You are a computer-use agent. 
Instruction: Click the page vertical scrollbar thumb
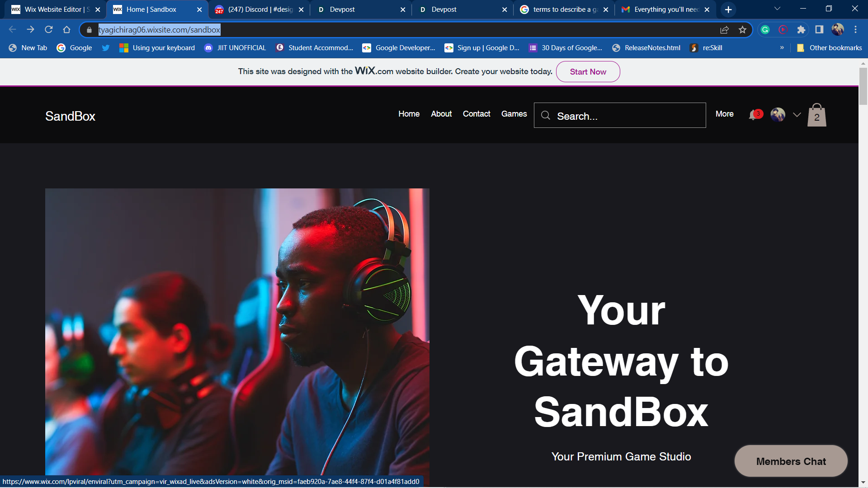(x=863, y=86)
